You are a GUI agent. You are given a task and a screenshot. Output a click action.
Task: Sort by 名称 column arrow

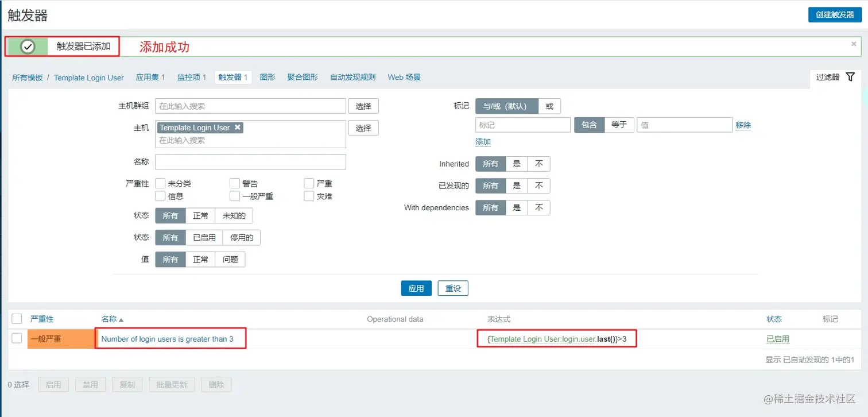tap(121, 319)
